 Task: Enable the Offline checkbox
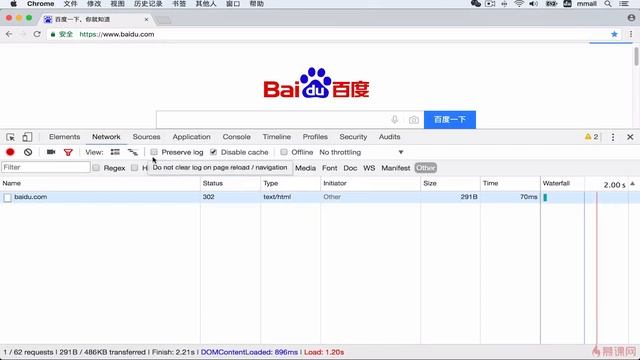(284, 152)
